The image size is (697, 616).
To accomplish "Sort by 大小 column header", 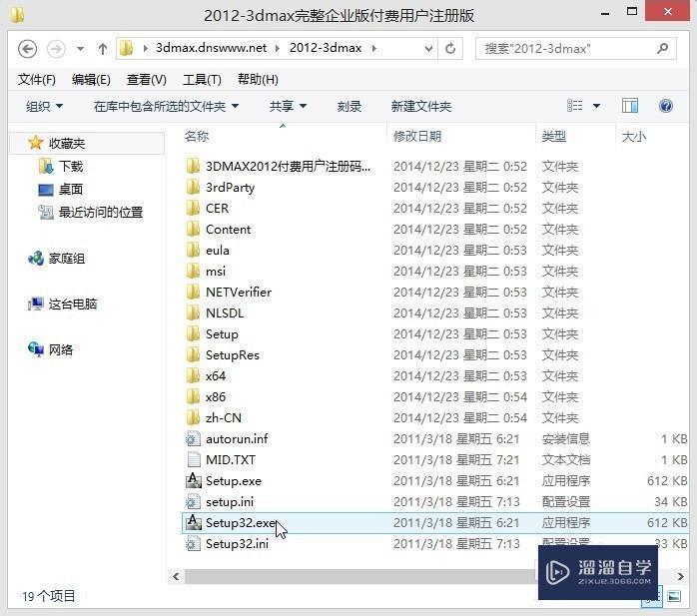I will pyautogui.click(x=633, y=136).
